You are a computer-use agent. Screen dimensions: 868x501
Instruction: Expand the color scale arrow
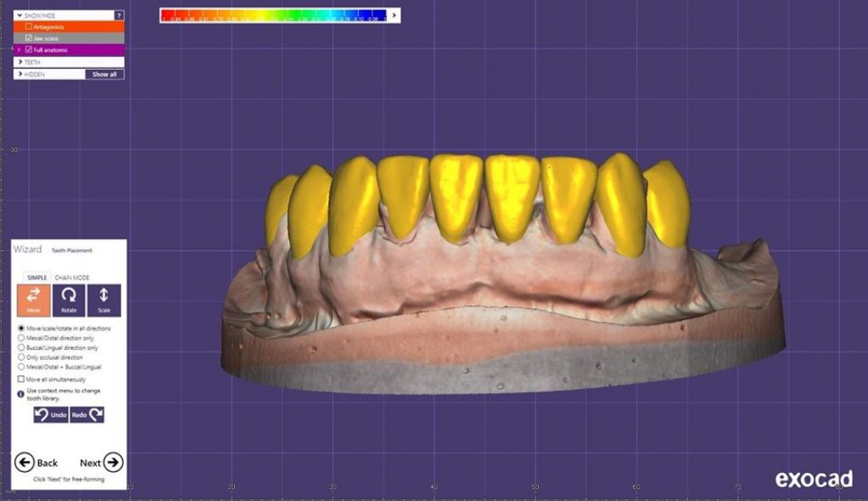coord(395,15)
